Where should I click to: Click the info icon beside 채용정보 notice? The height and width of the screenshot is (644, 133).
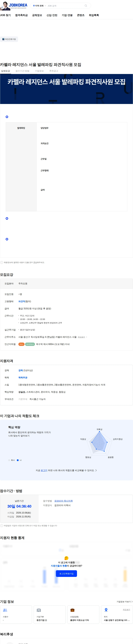click(2, 262)
